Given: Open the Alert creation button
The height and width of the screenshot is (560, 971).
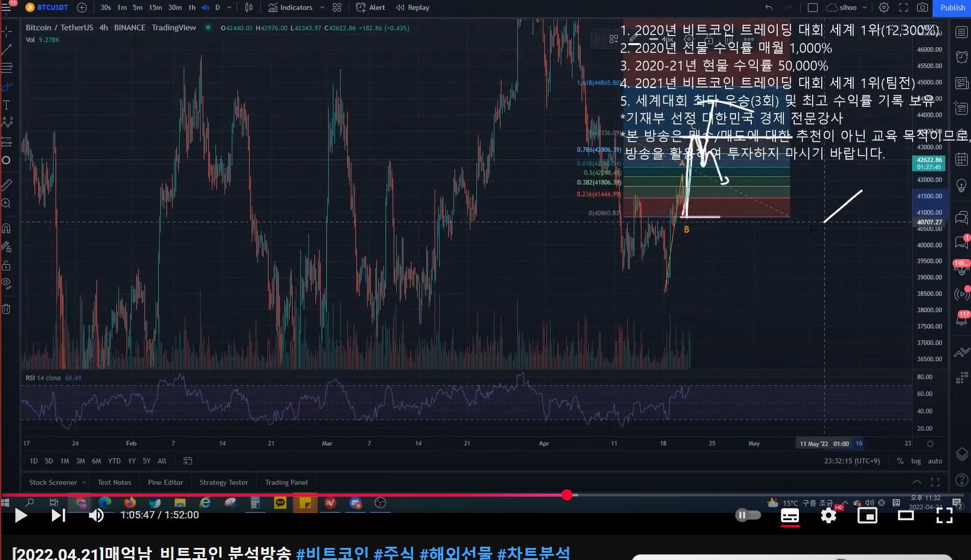Looking at the screenshot, I should coord(371,8).
